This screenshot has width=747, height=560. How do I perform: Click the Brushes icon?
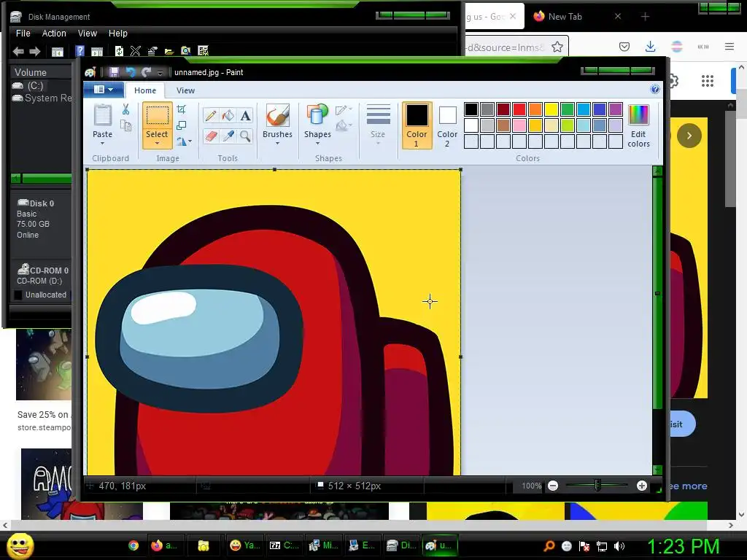coord(277,116)
